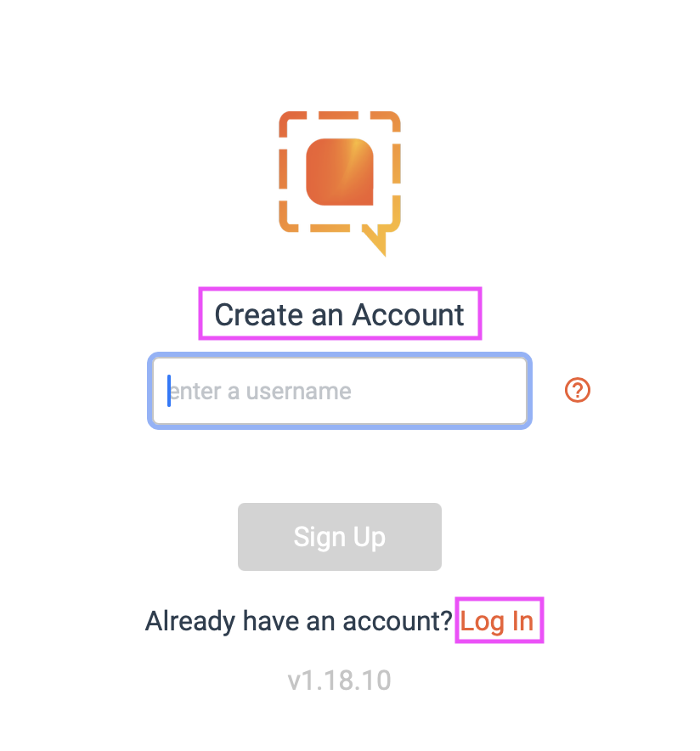Image resolution: width=700 pixels, height=751 pixels.
Task: Show the username requirements tooltip icon
Action: click(578, 390)
